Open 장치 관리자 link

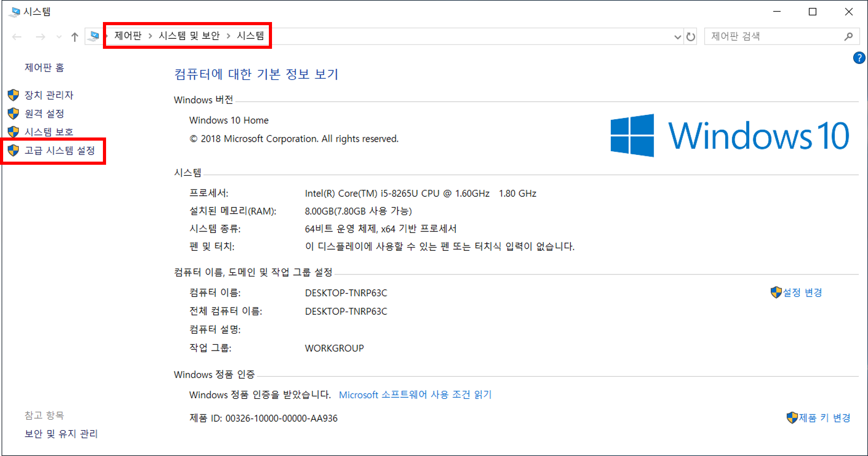[x=49, y=95]
